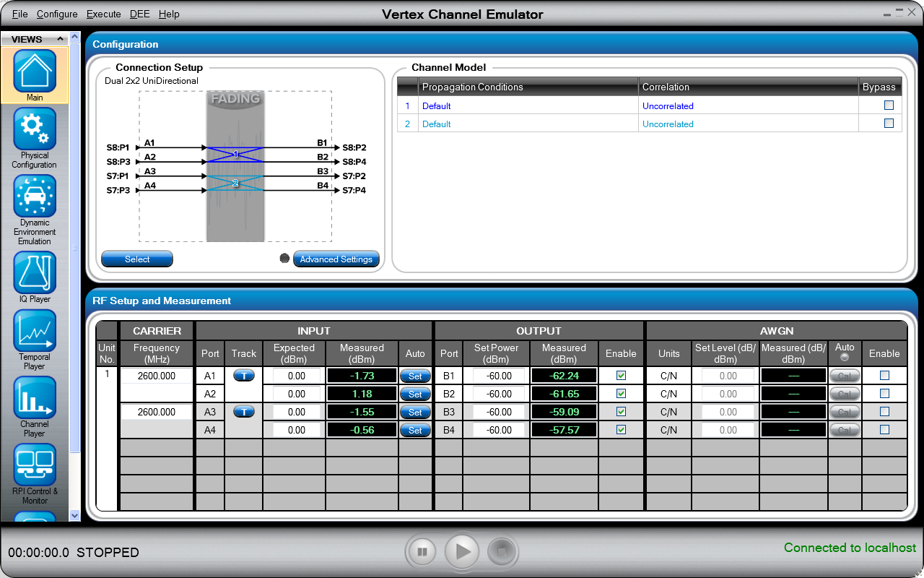Click the B3 Set Power input field
This screenshot has width=924, height=578.
(x=497, y=412)
